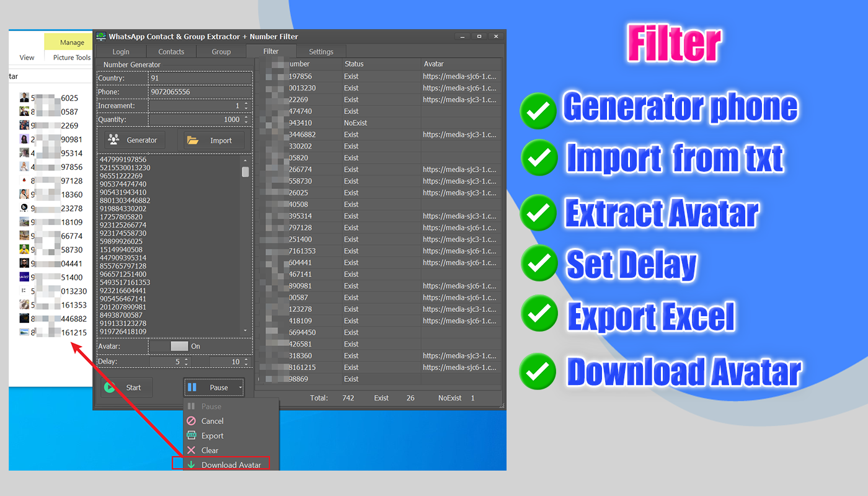This screenshot has height=496, width=868.
Task: Click the Explorer file ending 18360
Action: pyautogui.click(x=51, y=195)
